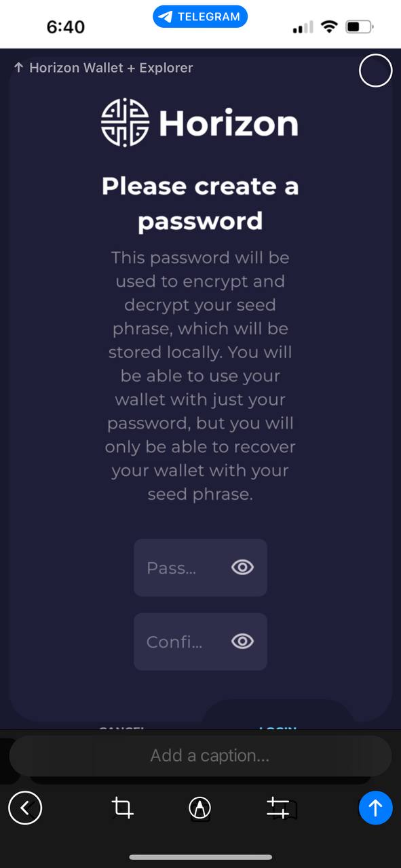The width and height of the screenshot is (401, 868).
Task: Focus the Password input field
Action: pyautogui.click(x=200, y=568)
